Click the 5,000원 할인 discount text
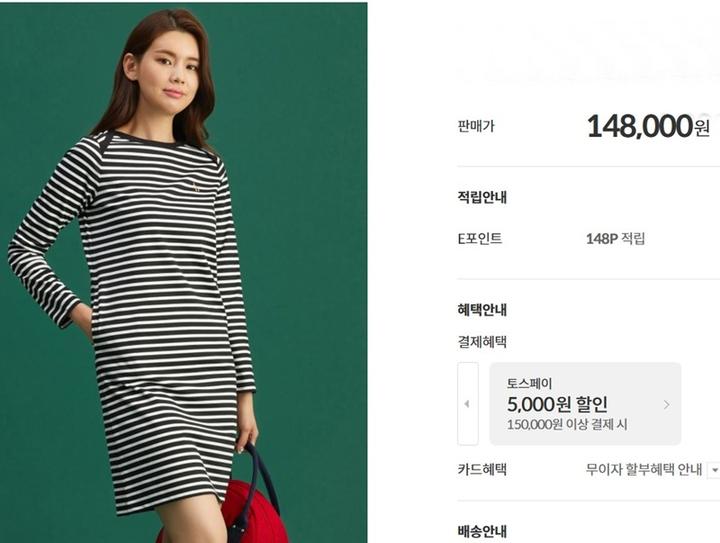The width and height of the screenshot is (720, 543). coord(557,404)
